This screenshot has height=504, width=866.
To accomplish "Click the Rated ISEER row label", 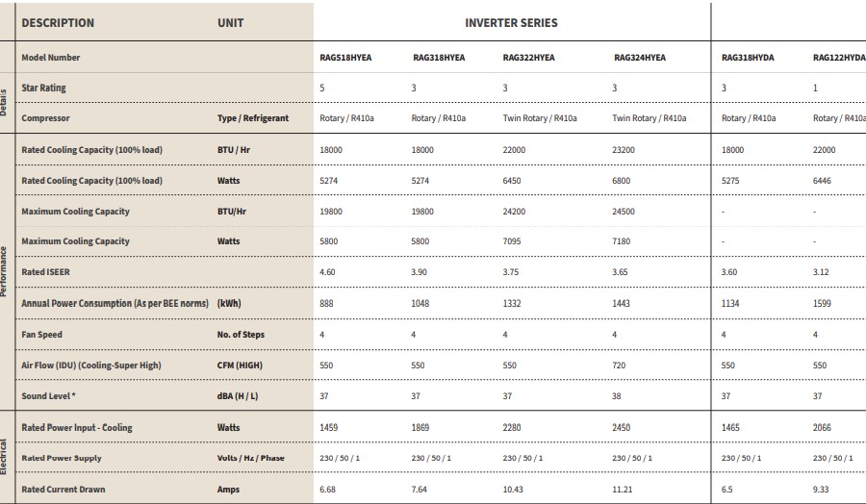I will [45, 272].
